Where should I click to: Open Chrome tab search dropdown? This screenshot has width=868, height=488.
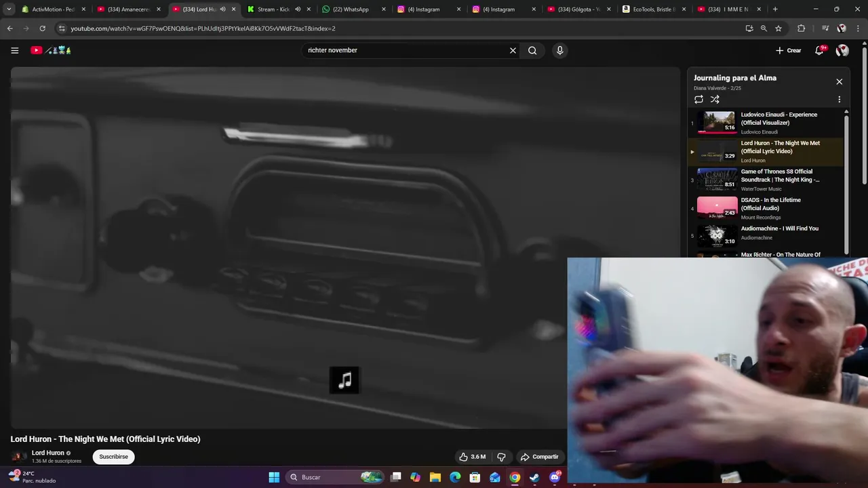(9, 9)
